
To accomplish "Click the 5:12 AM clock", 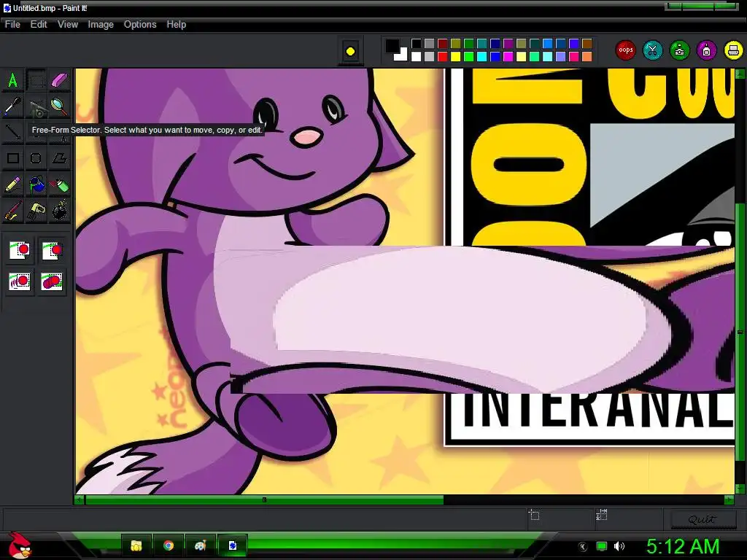I will [682, 546].
